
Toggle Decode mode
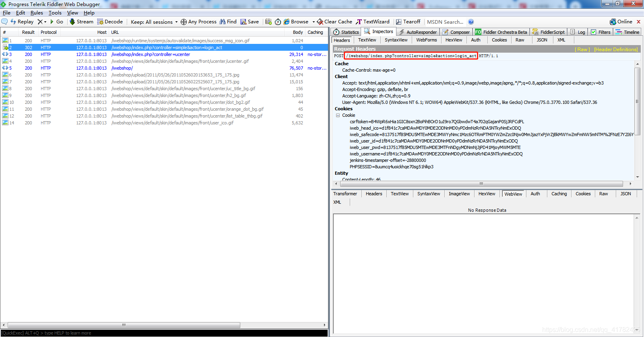coord(110,22)
